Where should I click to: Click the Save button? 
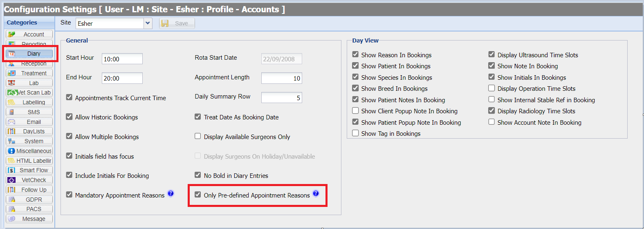click(177, 23)
